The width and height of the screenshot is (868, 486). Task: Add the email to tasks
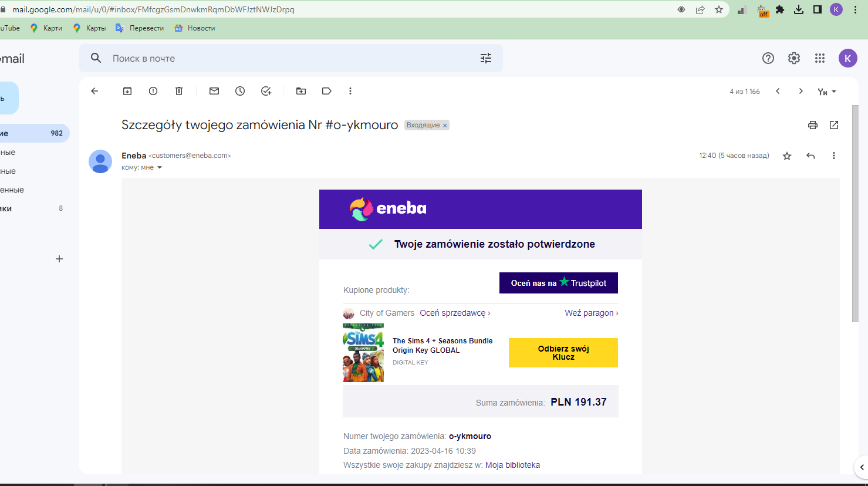(x=266, y=91)
